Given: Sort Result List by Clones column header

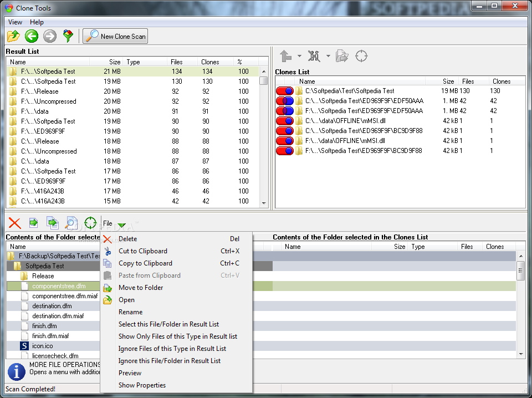Looking at the screenshot, I should pyautogui.click(x=215, y=62).
